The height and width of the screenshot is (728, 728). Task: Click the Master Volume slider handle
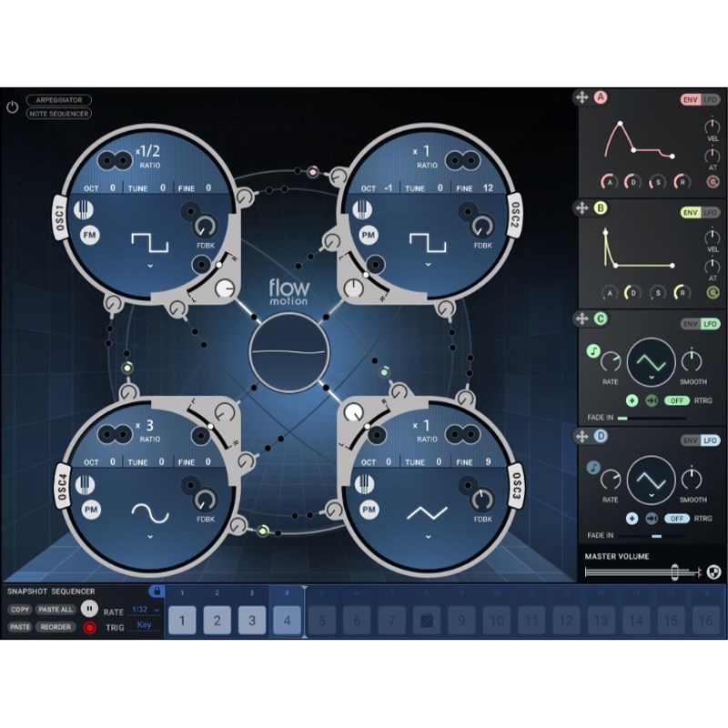click(x=674, y=572)
